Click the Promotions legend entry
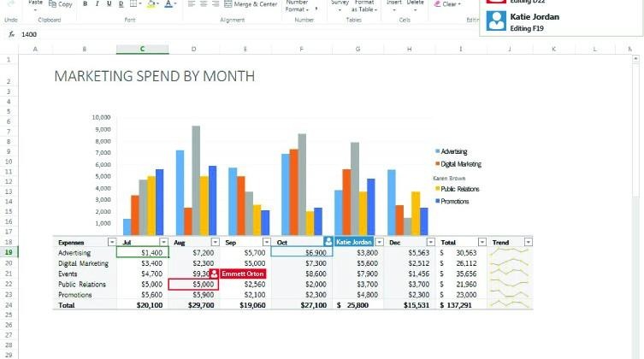The width and height of the screenshot is (644, 359). [452, 201]
